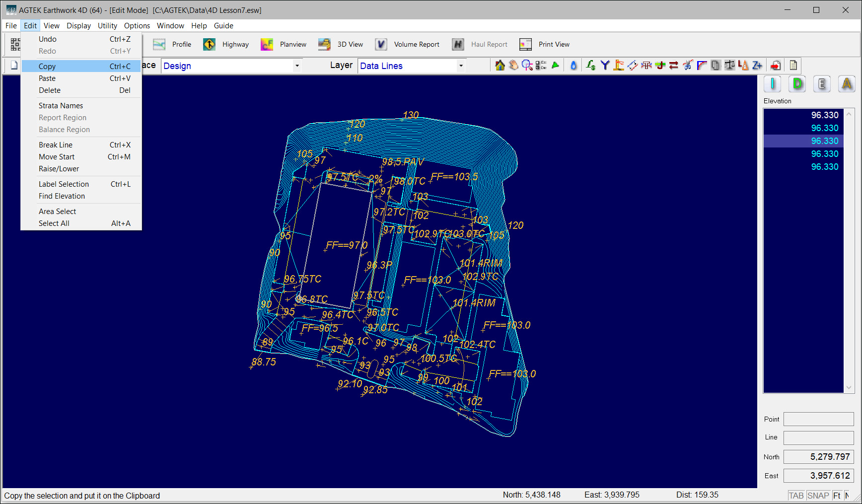862x504 pixels.
Task: Choose Select All from the Edit menu
Action: click(54, 223)
